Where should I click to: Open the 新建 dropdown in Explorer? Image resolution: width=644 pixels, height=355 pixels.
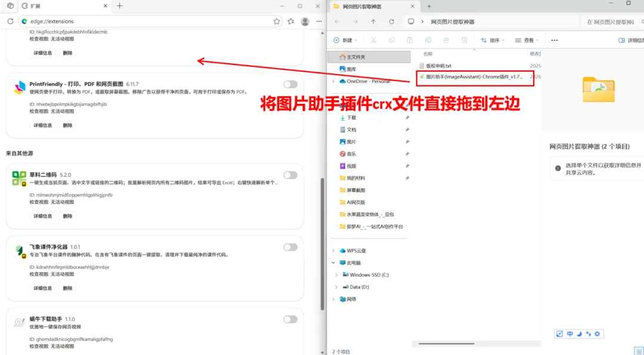(345, 40)
